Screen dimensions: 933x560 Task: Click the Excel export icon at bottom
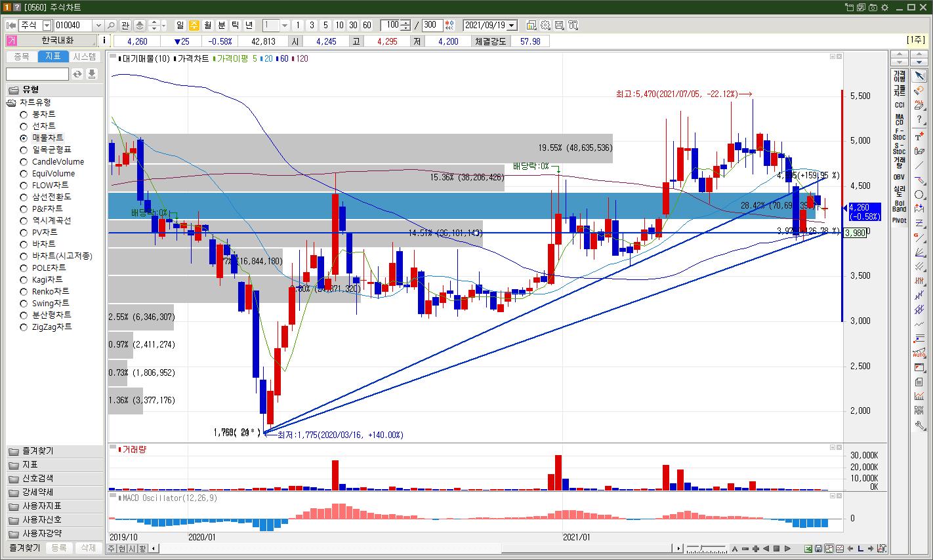pos(808,549)
